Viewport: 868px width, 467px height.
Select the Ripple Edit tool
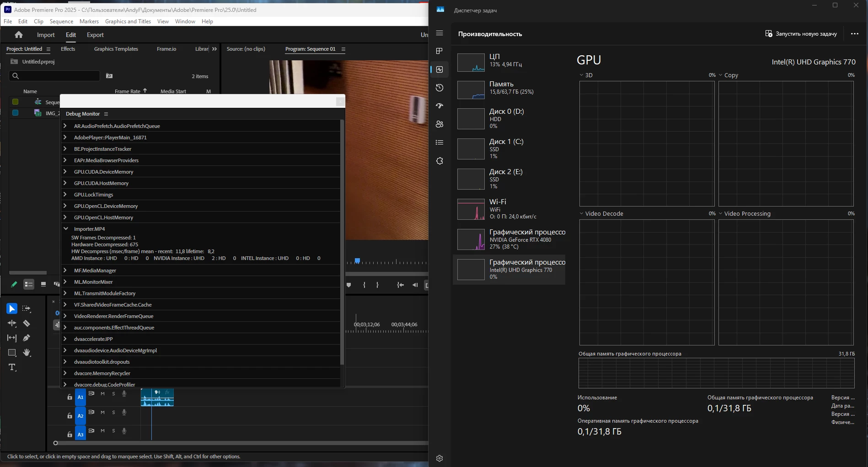coord(12,324)
